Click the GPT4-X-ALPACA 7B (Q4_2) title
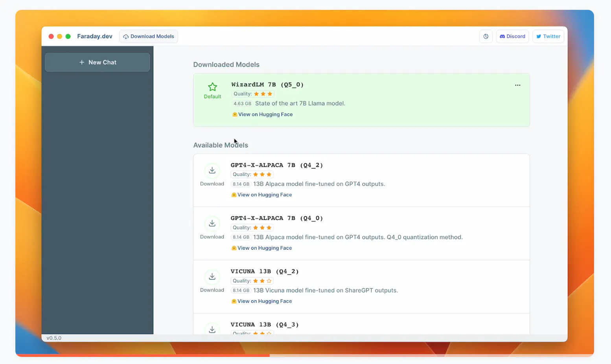The image size is (611, 364). click(277, 165)
